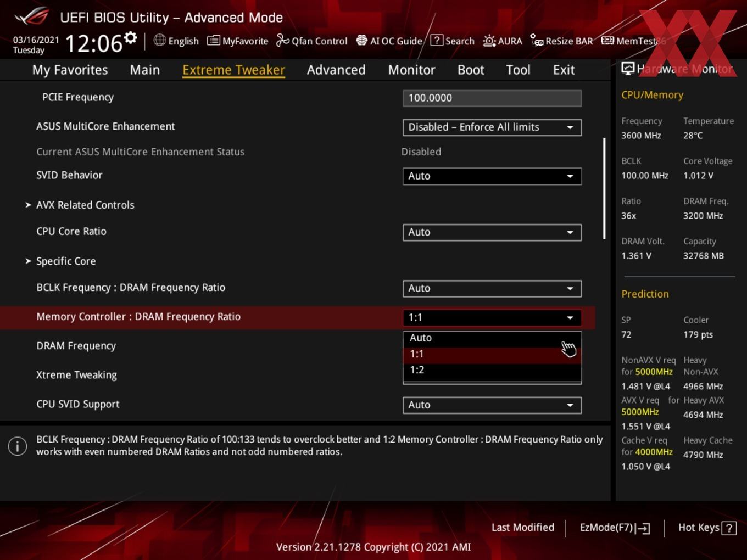This screenshot has width=747, height=560.
Task: Open MyFavorite from the top bar
Action: pyautogui.click(x=238, y=41)
